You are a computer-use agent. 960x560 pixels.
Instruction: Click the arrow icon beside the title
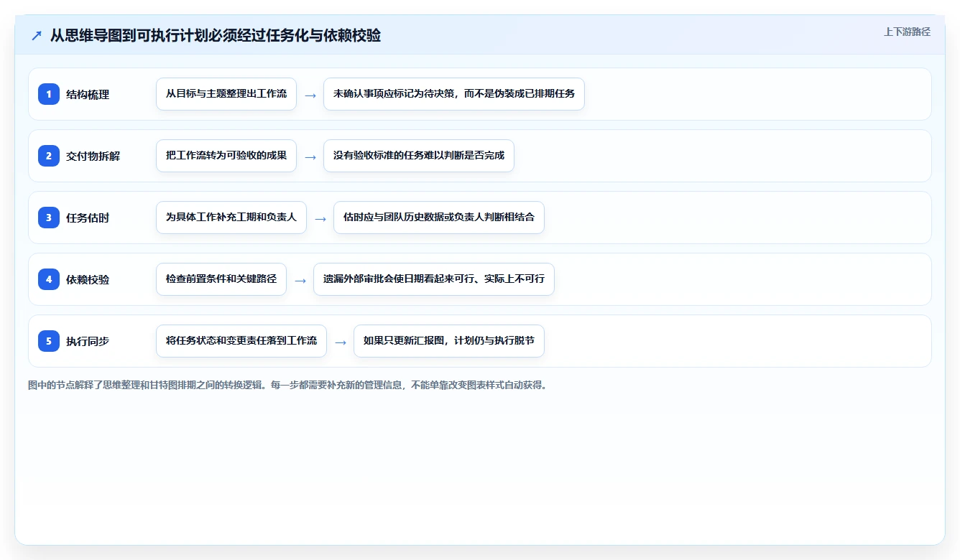(37, 35)
